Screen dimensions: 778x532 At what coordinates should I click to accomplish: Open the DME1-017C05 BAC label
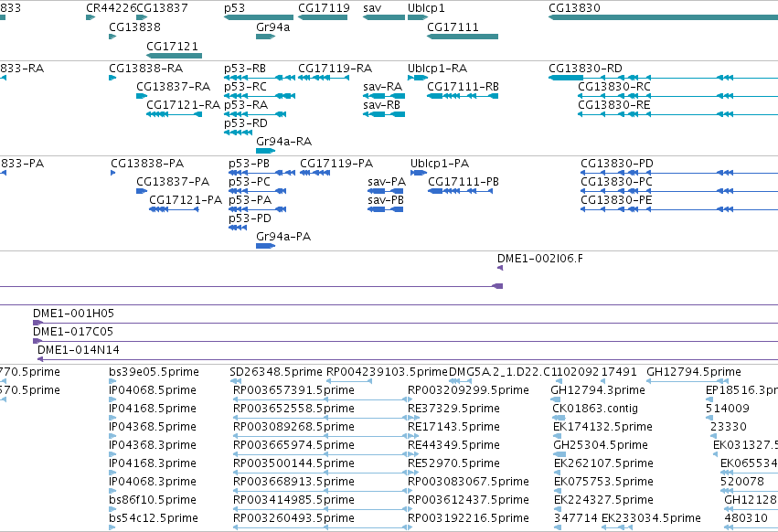73,332
